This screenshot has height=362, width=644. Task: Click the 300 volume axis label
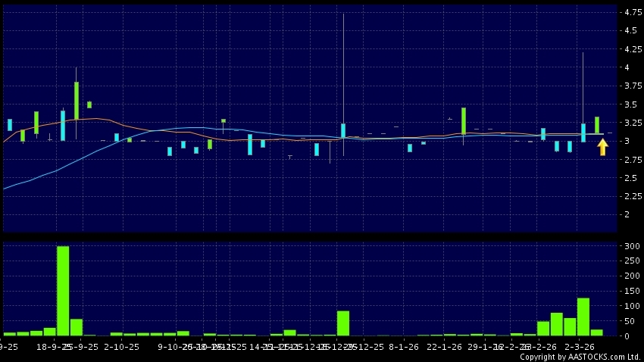click(x=629, y=247)
